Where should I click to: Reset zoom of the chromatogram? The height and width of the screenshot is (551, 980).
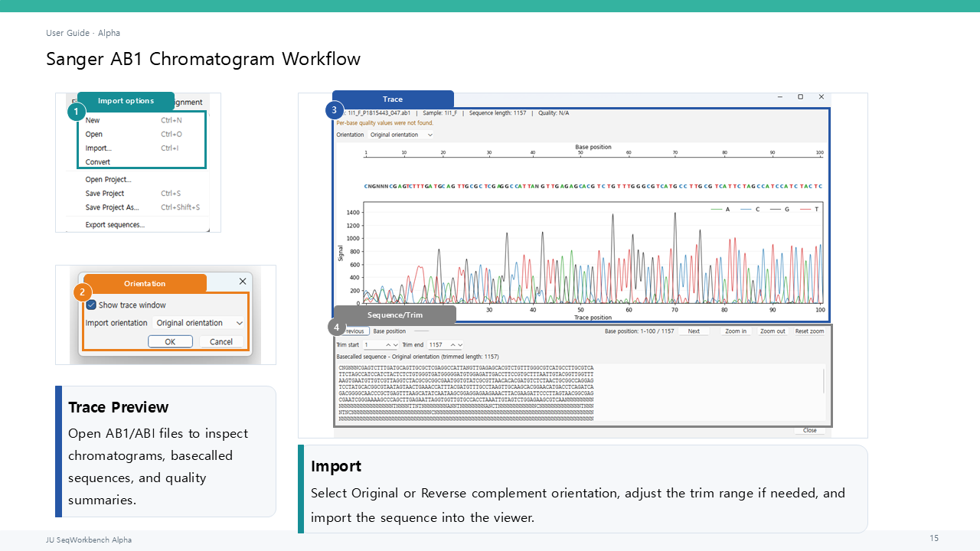pyautogui.click(x=809, y=331)
